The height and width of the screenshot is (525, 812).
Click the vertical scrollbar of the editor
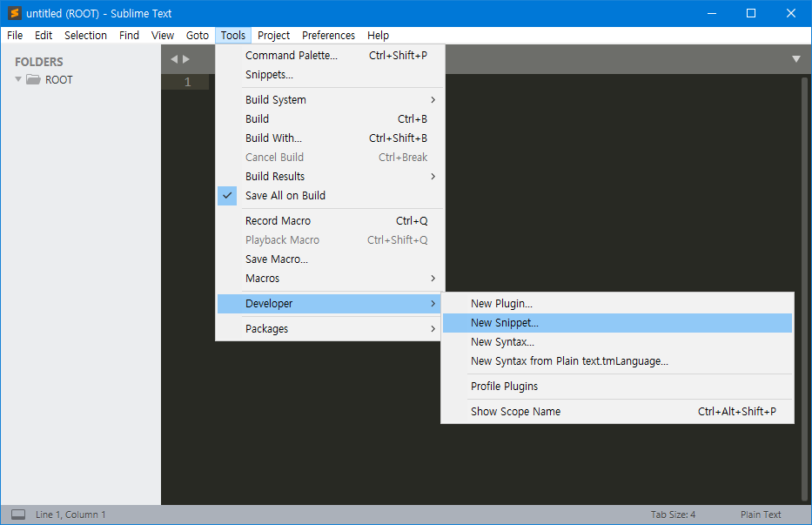[x=804, y=287]
